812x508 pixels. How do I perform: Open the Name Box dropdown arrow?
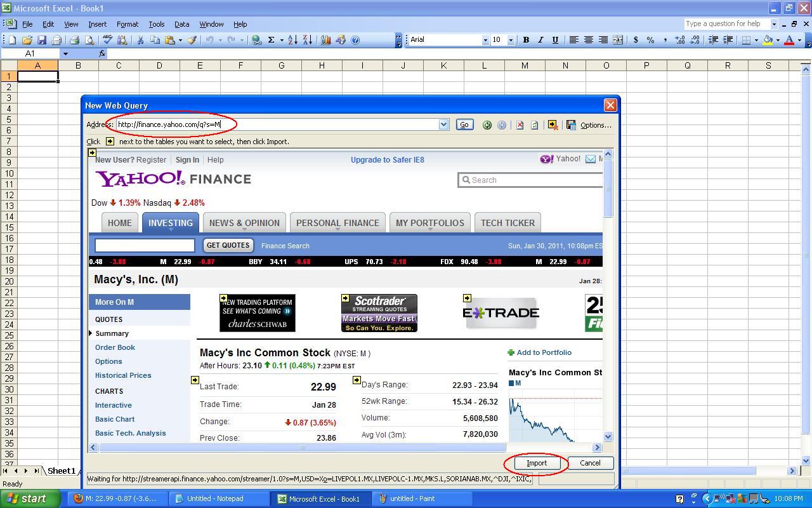click(x=65, y=54)
